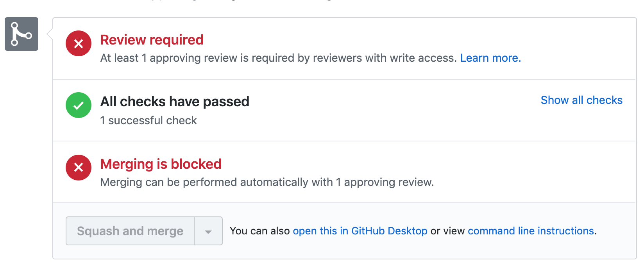This screenshot has height=268, width=644.
Task: Click the red X beside Merging is blocked
Action: (78, 168)
